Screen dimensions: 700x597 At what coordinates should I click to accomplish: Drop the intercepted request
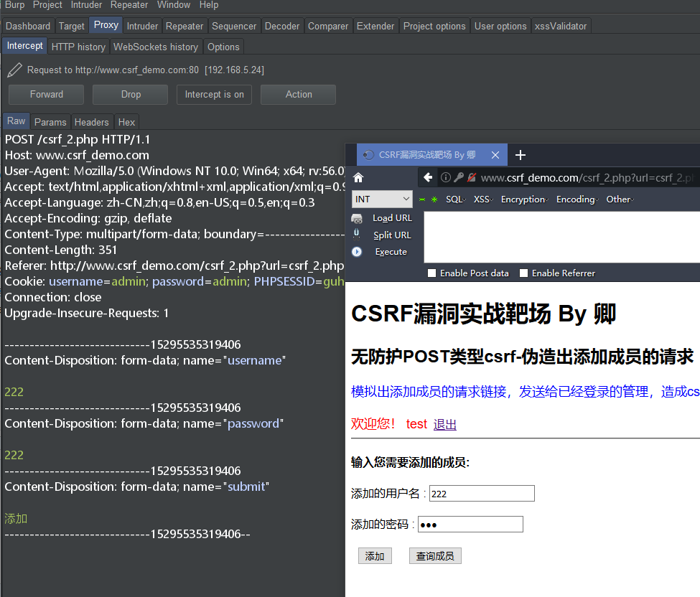click(131, 95)
